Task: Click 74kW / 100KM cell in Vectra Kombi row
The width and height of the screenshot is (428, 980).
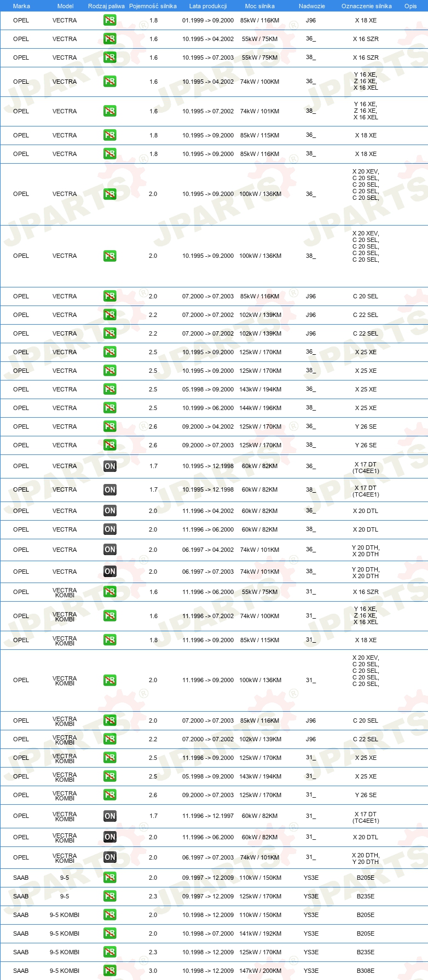Action: click(260, 616)
